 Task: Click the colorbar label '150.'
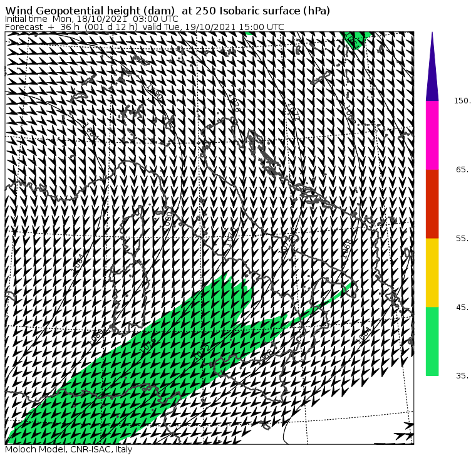[x=462, y=101]
